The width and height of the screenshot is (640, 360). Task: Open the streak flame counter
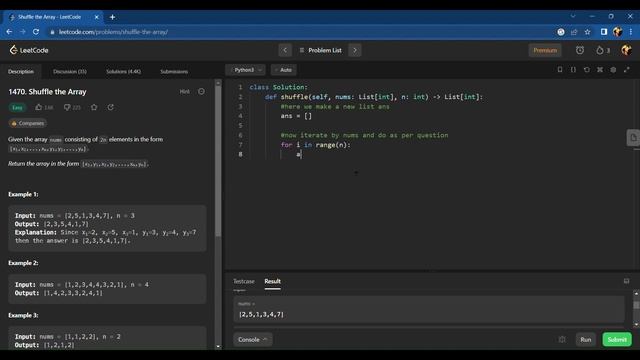click(x=603, y=50)
